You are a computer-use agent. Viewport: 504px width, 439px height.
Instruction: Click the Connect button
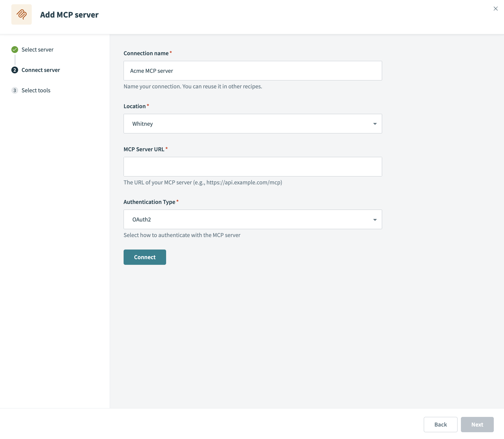click(x=145, y=257)
